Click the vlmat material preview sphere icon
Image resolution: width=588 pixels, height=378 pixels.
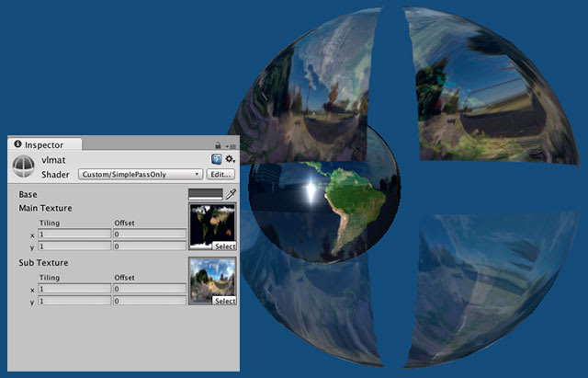coord(24,166)
